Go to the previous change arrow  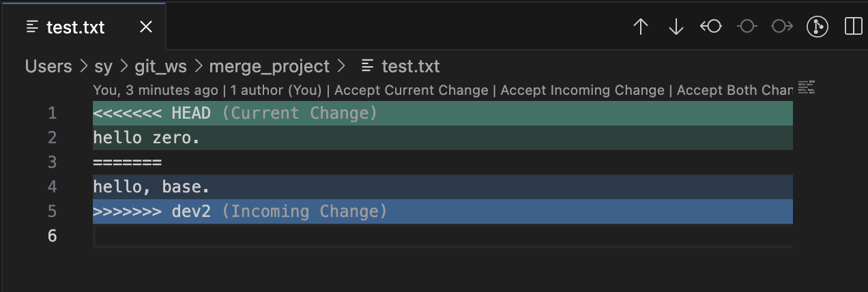click(640, 27)
